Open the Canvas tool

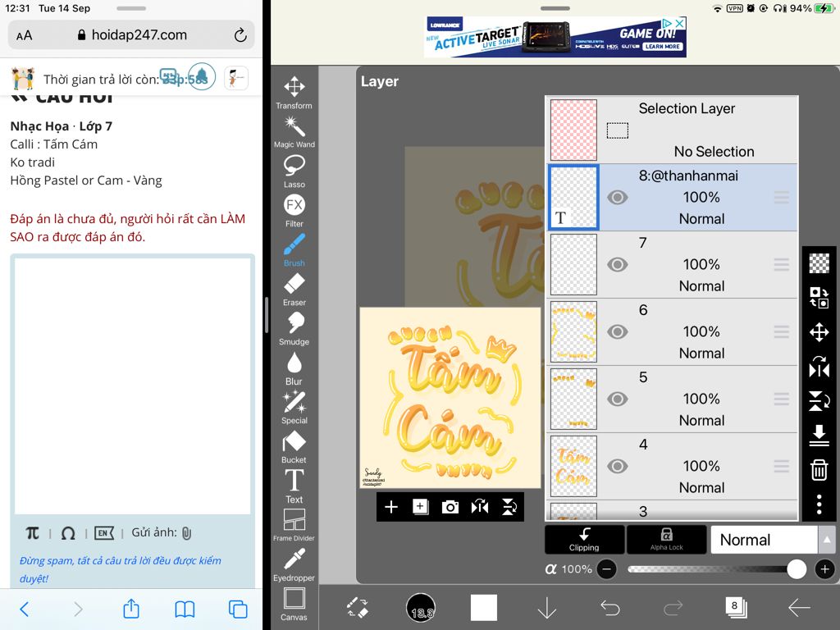294,605
